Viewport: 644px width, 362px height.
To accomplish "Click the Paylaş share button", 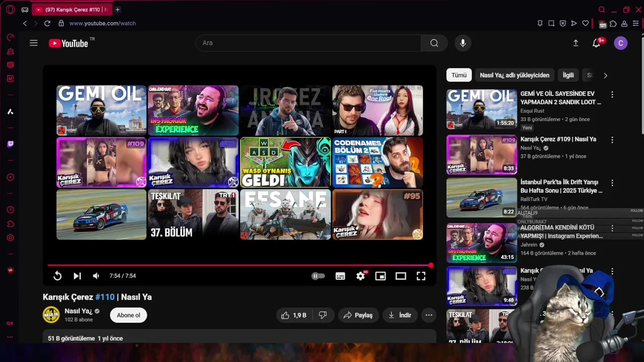I will click(x=358, y=315).
